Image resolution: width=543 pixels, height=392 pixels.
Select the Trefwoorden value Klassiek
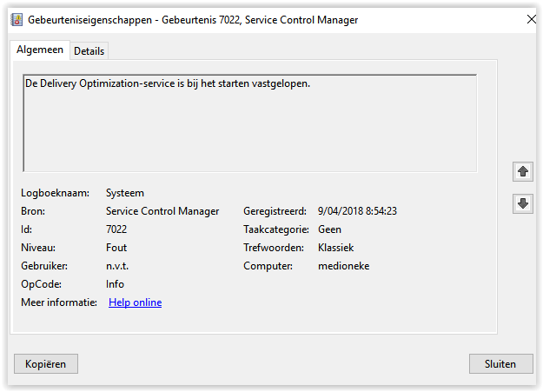click(336, 248)
